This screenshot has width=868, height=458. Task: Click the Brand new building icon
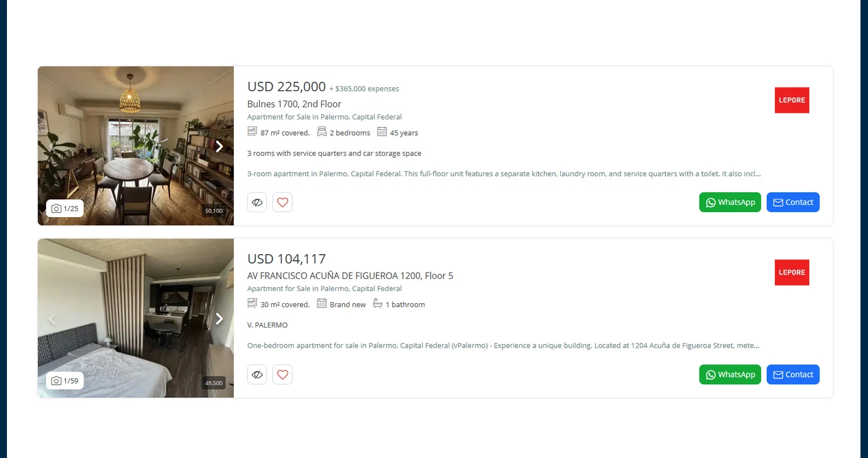point(322,303)
